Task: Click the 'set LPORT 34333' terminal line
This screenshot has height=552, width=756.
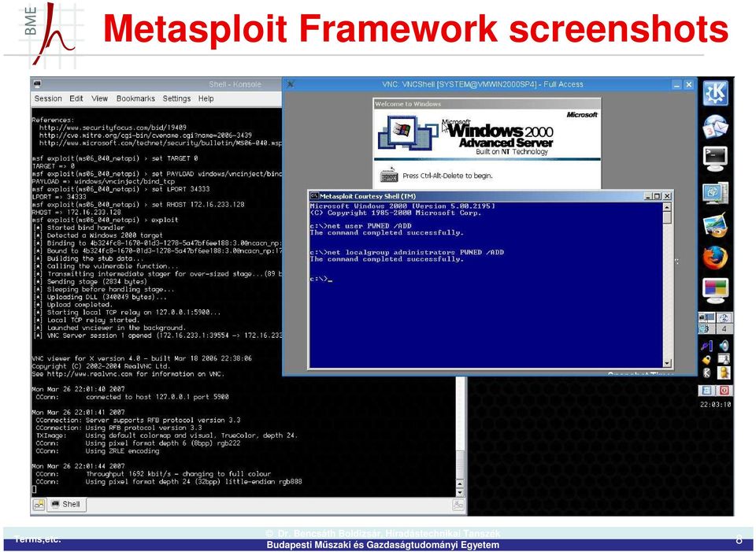Action: (x=120, y=189)
